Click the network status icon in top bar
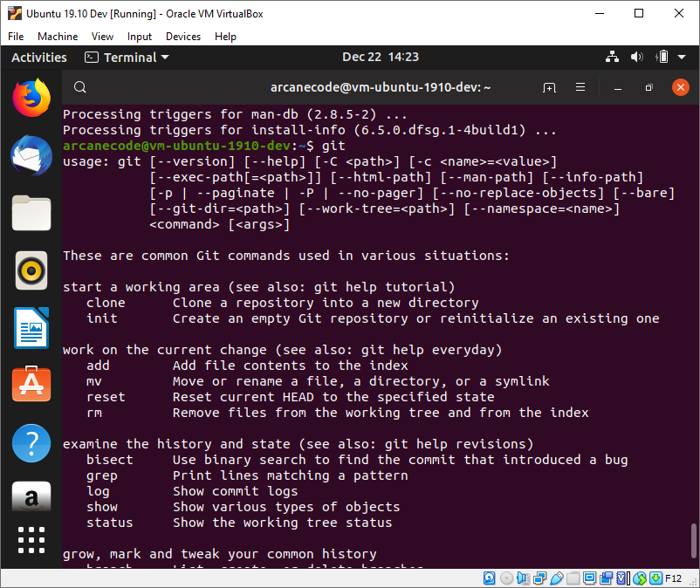 pyautogui.click(x=612, y=57)
